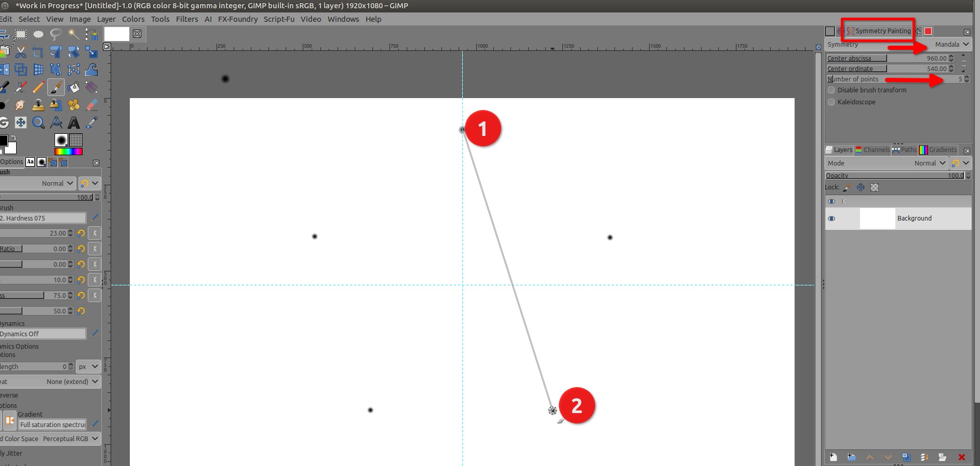980x466 pixels.
Task: Enable the Kaleidoscope checkbox
Action: click(x=831, y=102)
